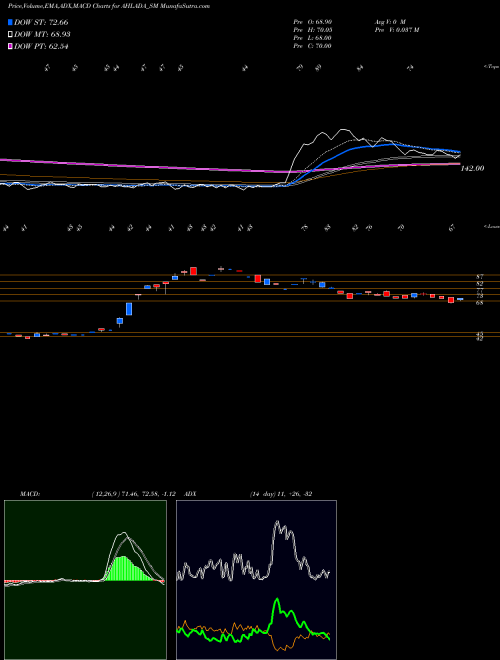Click the peak of the white EMA line
The image size is (500, 660).
(344, 130)
